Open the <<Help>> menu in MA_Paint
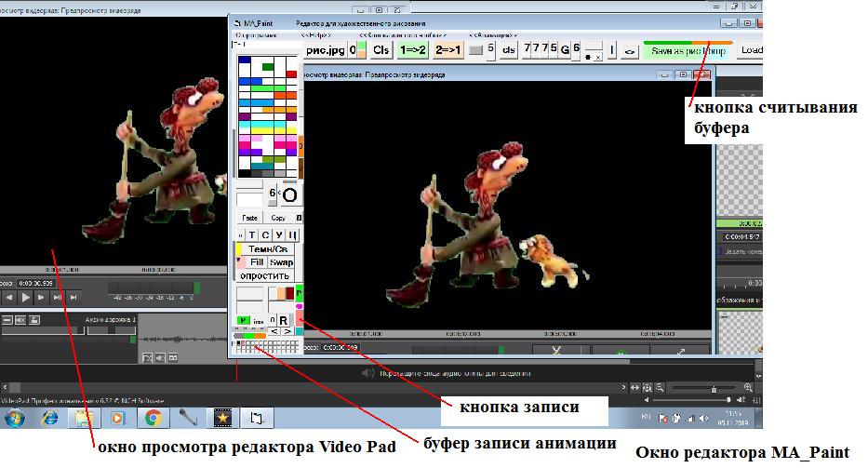This screenshot has height=468, width=868. pyautogui.click(x=316, y=35)
